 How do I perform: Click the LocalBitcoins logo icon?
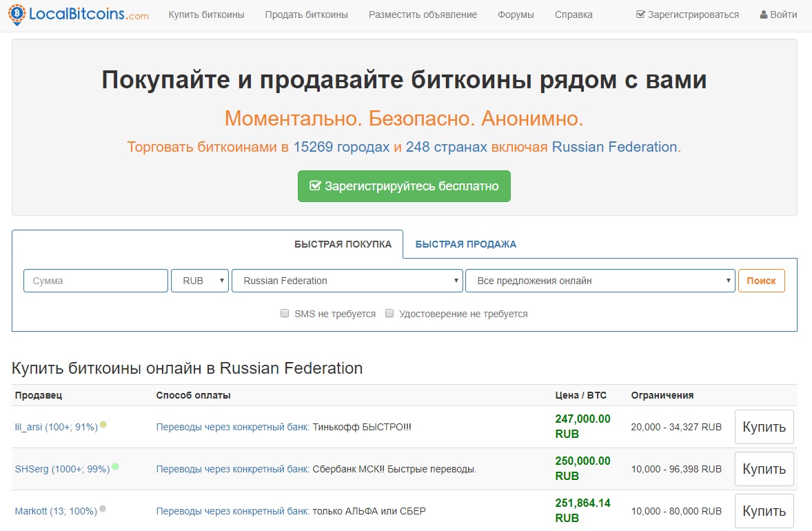(x=17, y=14)
